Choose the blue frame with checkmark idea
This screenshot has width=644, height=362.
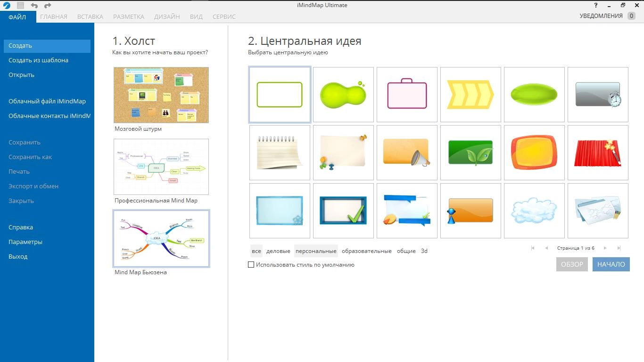pos(343,210)
